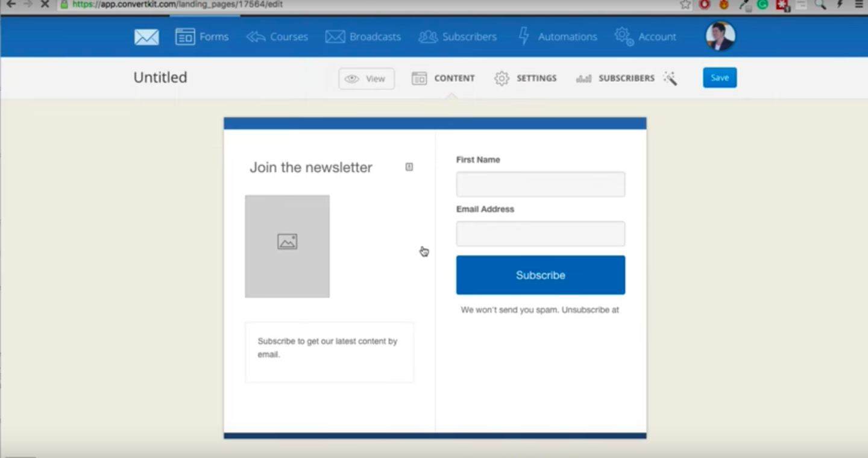Viewport: 868px width, 458px height.
Task: Open the orange flame-face extension icon
Action: click(x=724, y=4)
